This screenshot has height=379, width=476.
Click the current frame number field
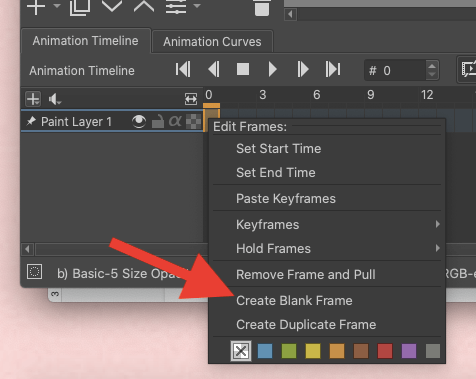pyautogui.click(x=395, y=70)
